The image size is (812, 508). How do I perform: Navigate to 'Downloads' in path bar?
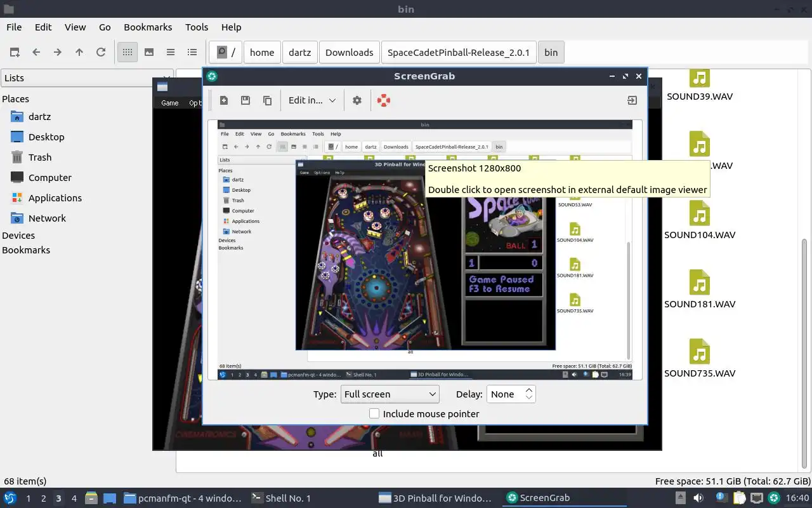click(x=349, y=52)
